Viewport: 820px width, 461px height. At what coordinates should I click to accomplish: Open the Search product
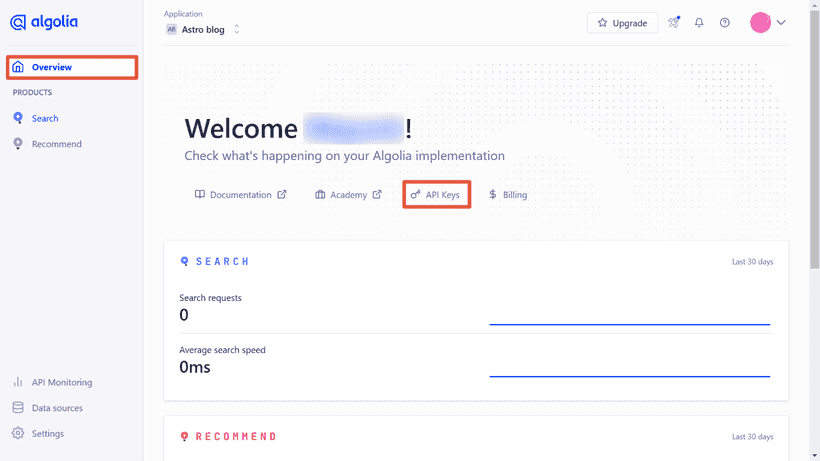[45, 119]
